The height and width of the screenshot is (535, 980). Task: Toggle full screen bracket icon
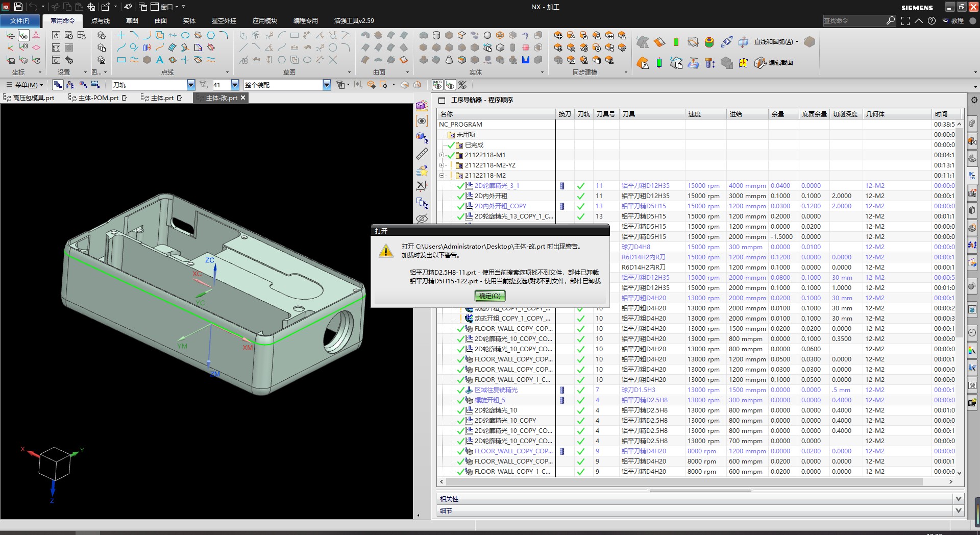point(905,21)
